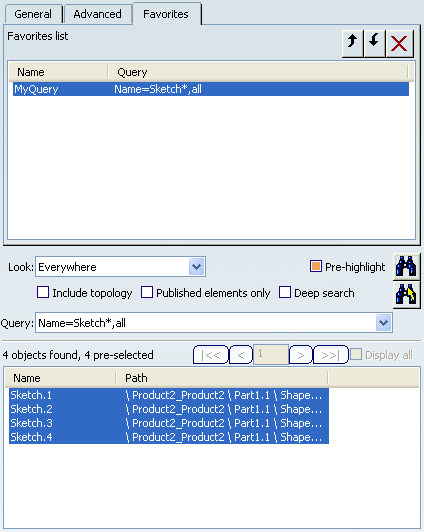
Task: Click the Query text input field
Action: [206, 323]
